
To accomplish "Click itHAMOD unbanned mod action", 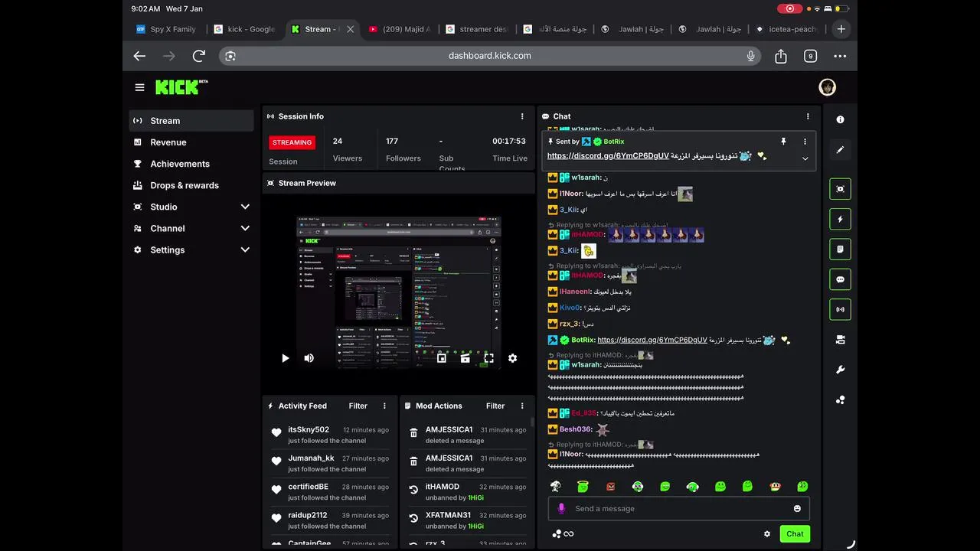I will click(x=467, y=491).
